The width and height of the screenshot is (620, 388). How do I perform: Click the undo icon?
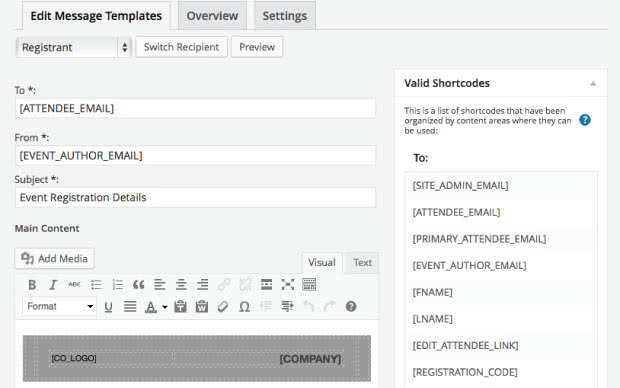point(308,307)
